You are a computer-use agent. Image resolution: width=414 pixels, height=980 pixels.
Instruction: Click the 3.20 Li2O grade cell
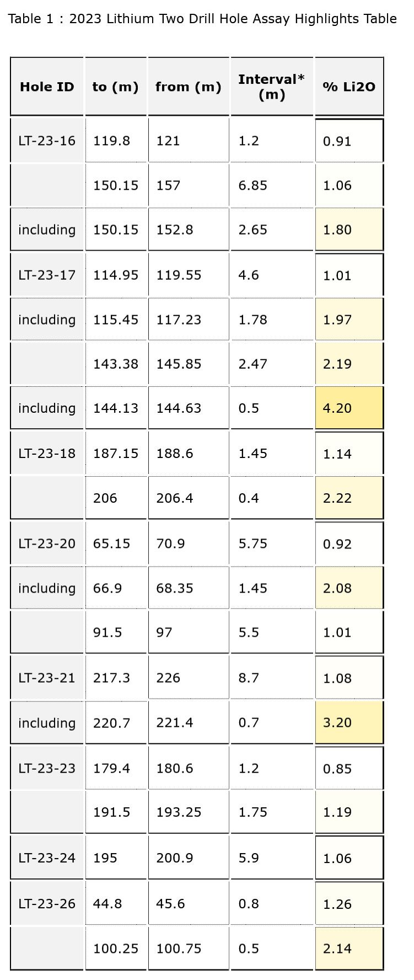click(x=349, y=722)
